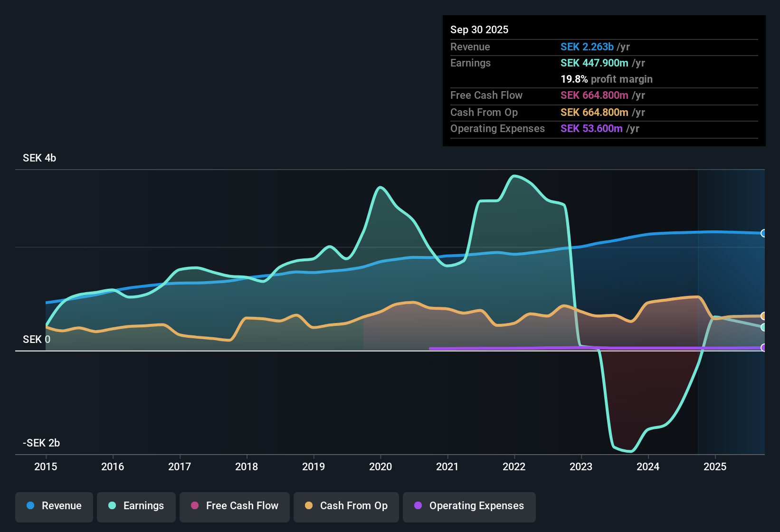Viewport: 780px width, 532px height.
Task: Click the 19.8% profit margin text
Action: 607,79
